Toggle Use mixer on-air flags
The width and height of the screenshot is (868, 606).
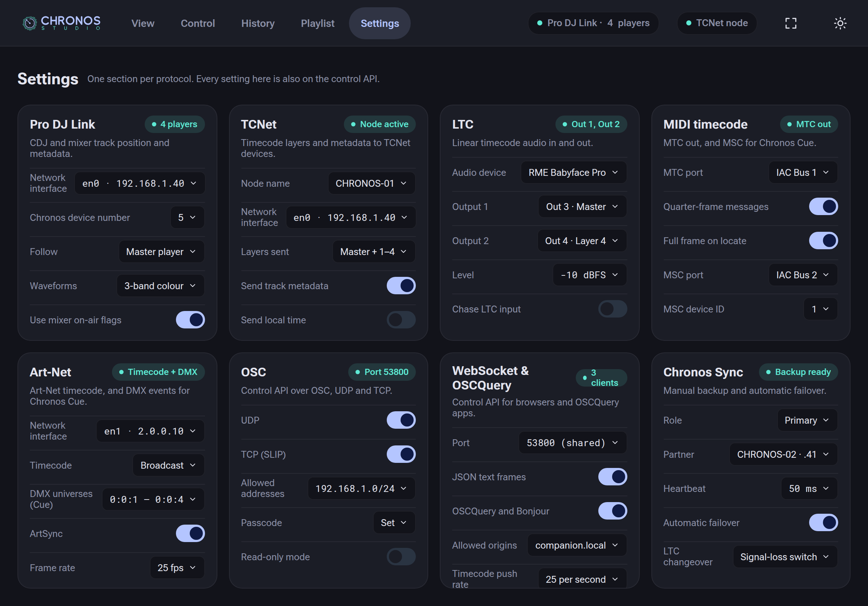190,320
